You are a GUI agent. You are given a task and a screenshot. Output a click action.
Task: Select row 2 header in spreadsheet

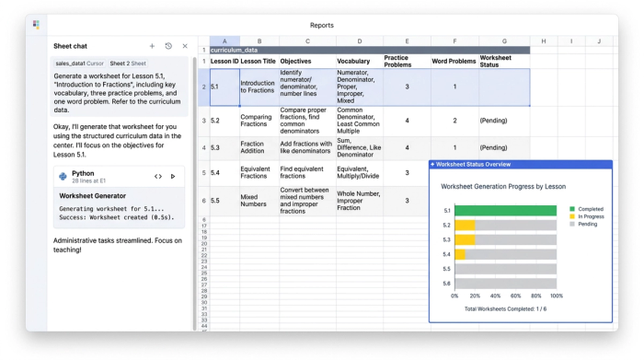(x=203, y=87)
